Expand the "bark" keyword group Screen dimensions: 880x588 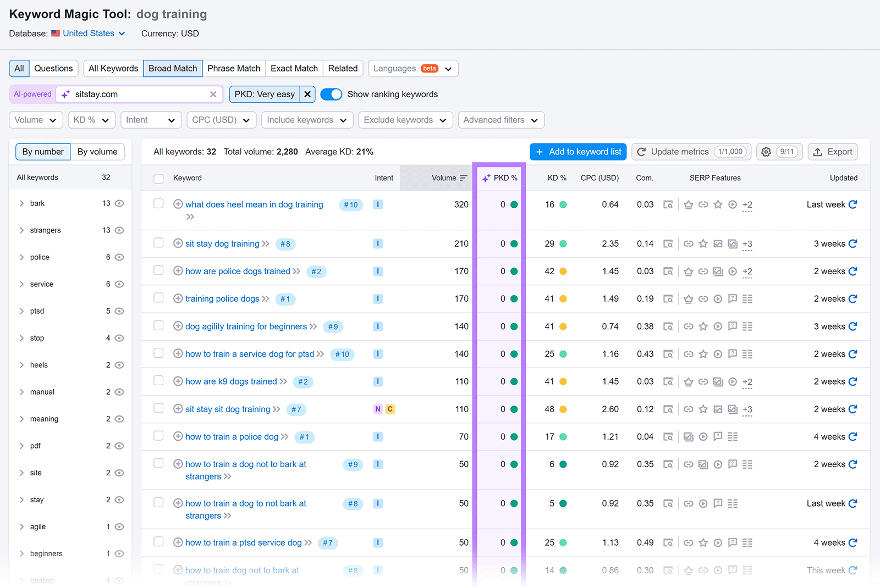coord(22,203)
